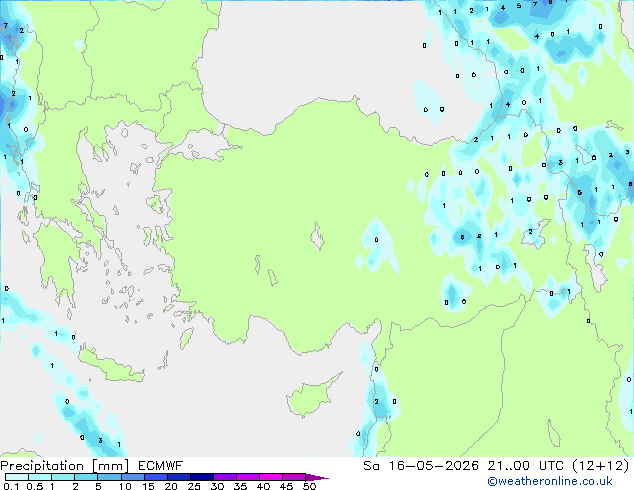634x490 pixels.
Task: Click the 0.1–0.5 mm legend color box
Action: click(17, 477)
